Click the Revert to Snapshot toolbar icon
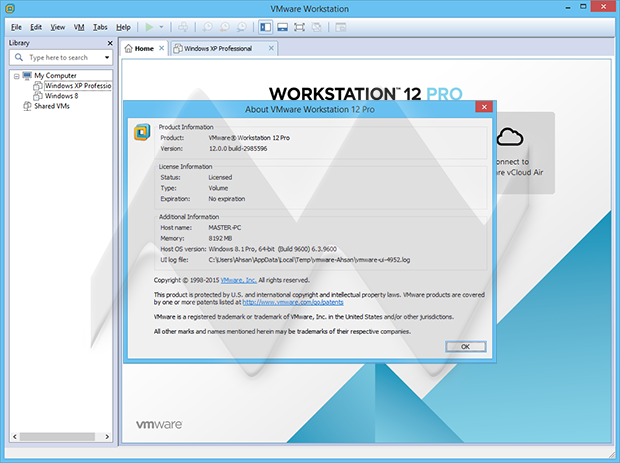620x463 pixels. click(x=224, y=27)
